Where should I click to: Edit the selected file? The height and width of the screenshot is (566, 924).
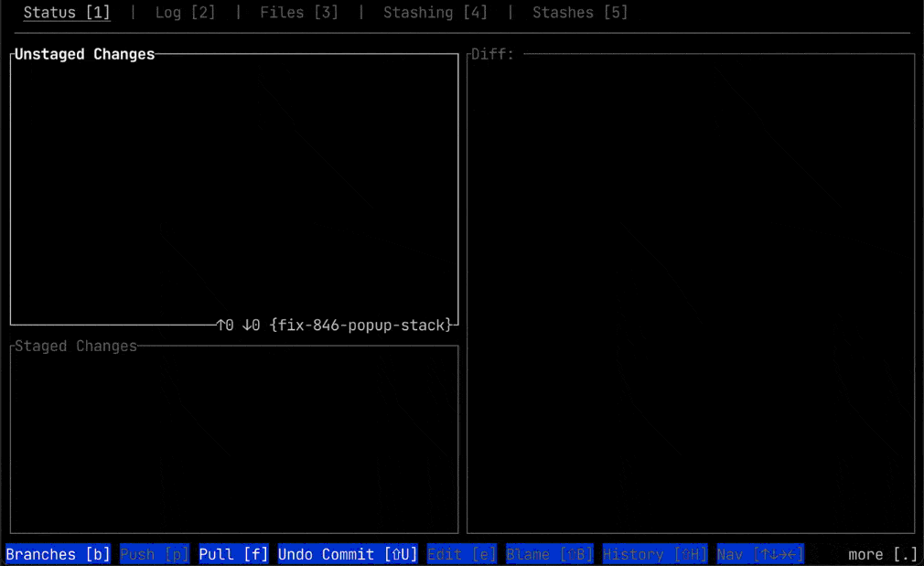(461, 553)
